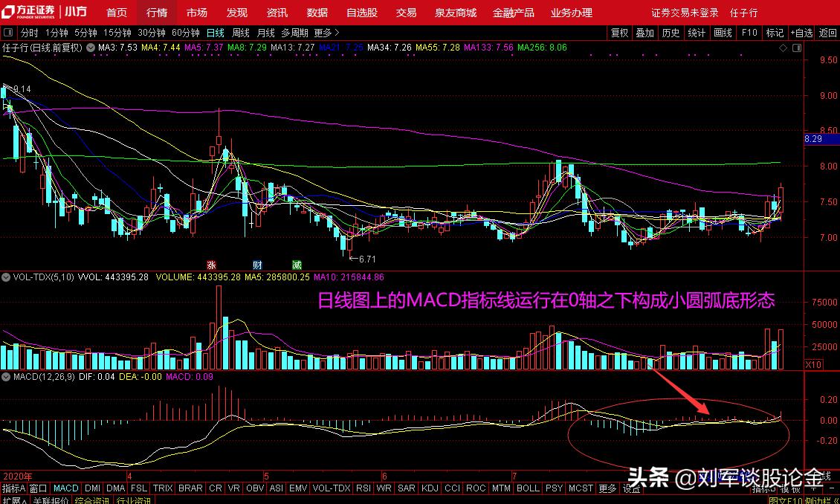Screen dimensions: 840x504
Task: Toggle 复权 price adjustment mode
Action: pos(620,33)
